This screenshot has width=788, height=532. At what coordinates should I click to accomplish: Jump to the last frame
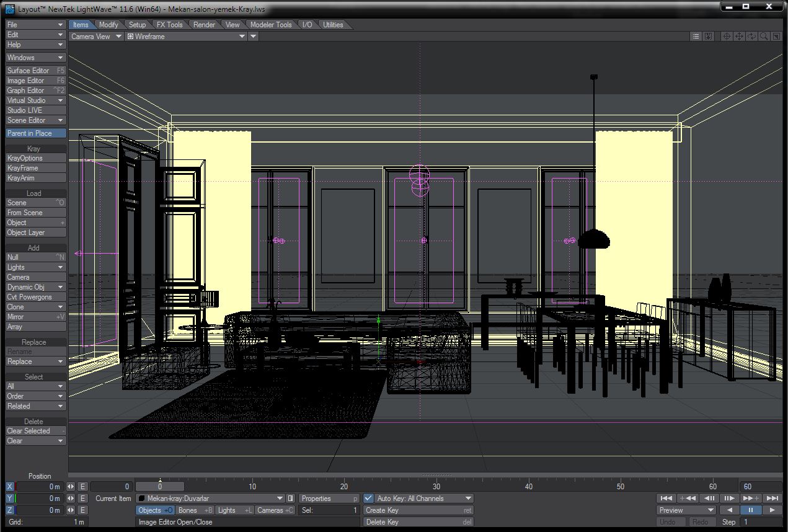pos(772,498)
